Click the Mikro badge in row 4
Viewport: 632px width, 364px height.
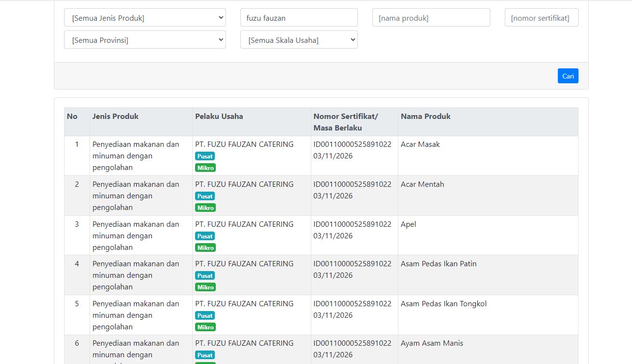click(x=205, y=287)
